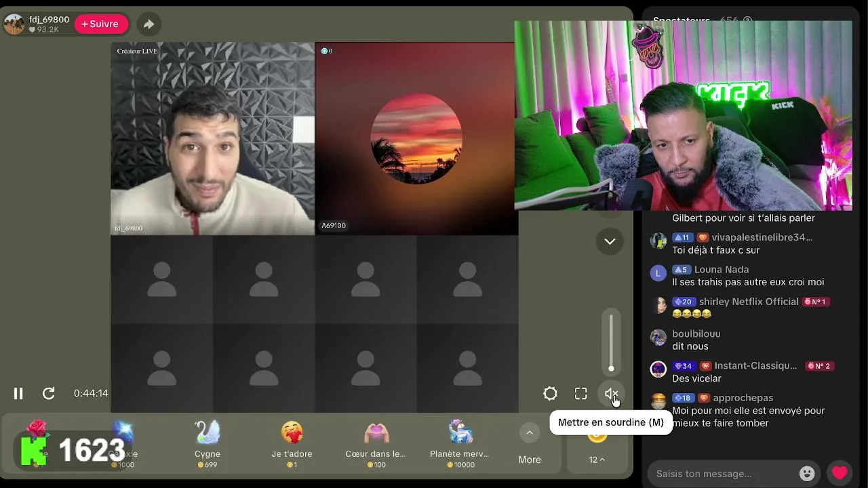Send the Je t'adore gift

click(292, 444)
